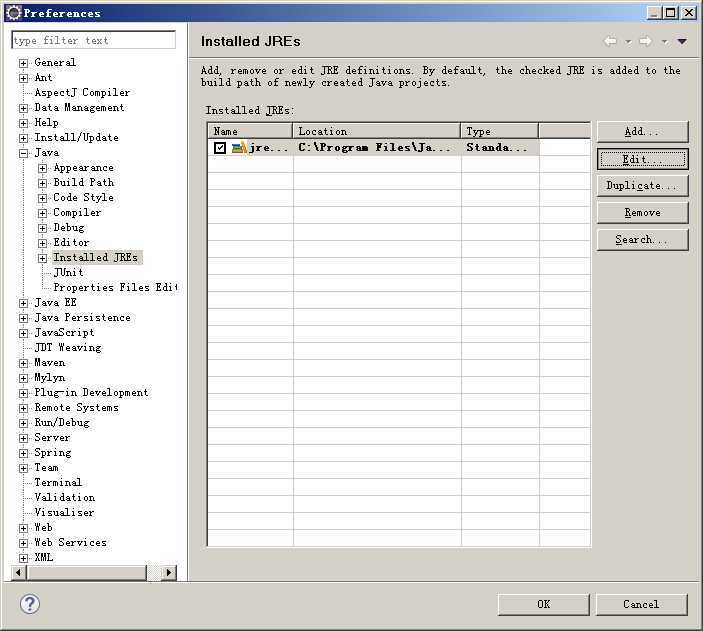Click the Duplicate... button
Image resolution: width=703 pixels, height=631 pixels.
tap(642, 186)
